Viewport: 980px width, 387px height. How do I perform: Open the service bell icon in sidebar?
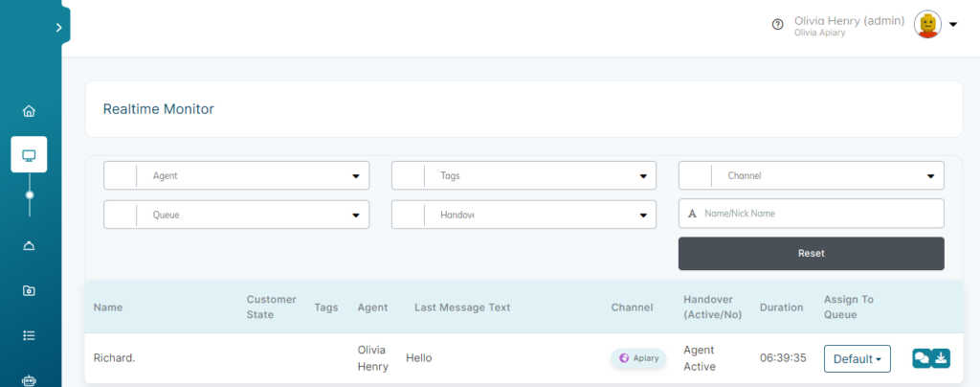(29, 245)
